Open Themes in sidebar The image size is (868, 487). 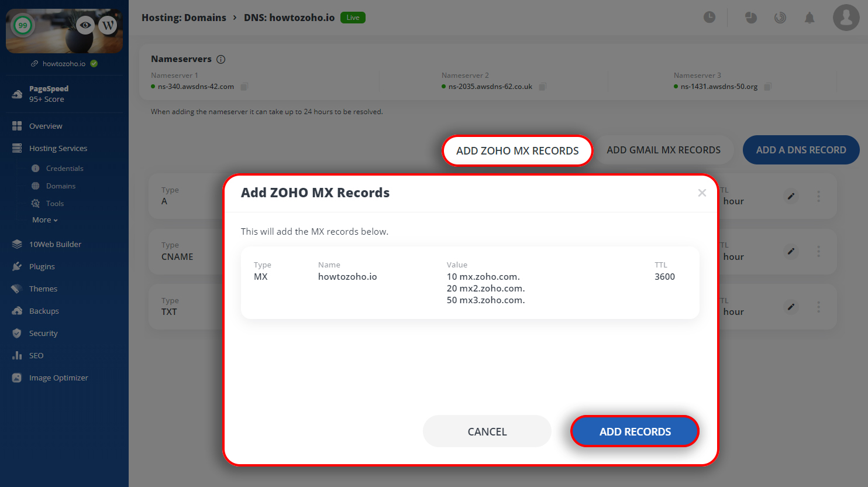pyautogui.click(x=43, y=289)
